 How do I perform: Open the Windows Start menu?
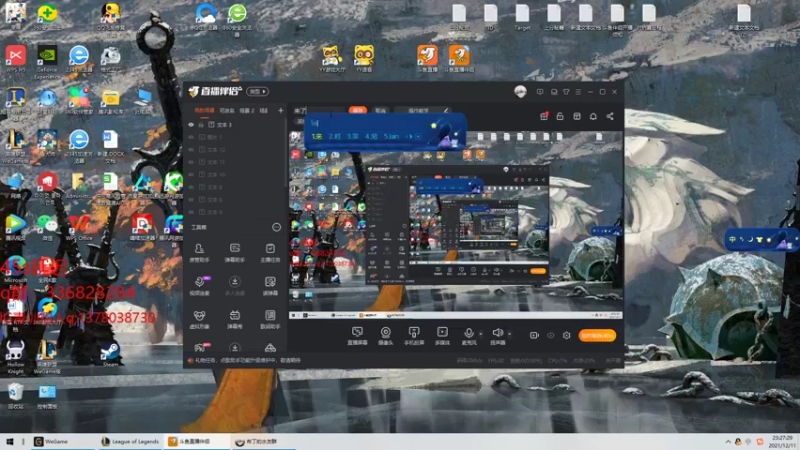click(9, 441)
